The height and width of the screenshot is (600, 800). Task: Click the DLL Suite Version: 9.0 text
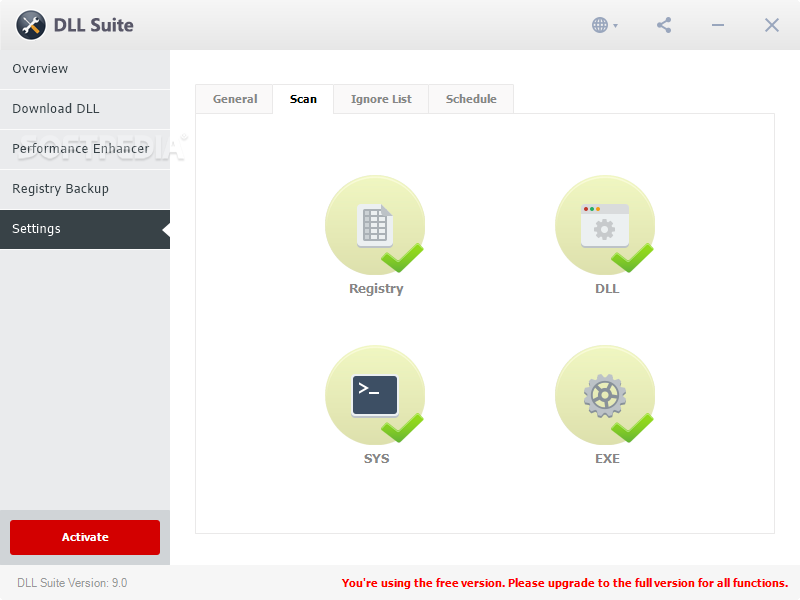pyautogui.click(x=72, y=583)
